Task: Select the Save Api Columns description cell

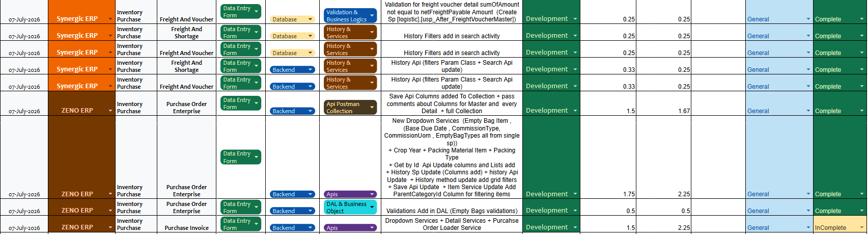Action: click(x=452, y=103)
